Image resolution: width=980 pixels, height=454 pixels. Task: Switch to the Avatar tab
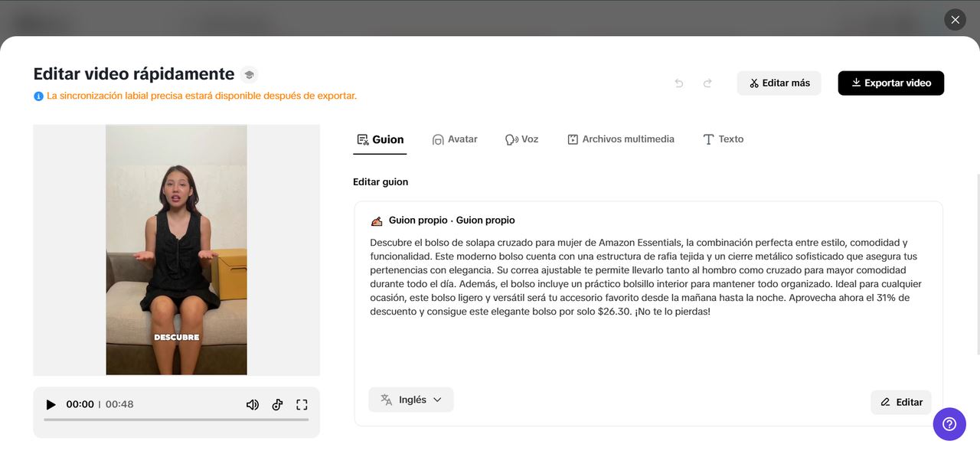pyautogui.click(x=455, y=139)
